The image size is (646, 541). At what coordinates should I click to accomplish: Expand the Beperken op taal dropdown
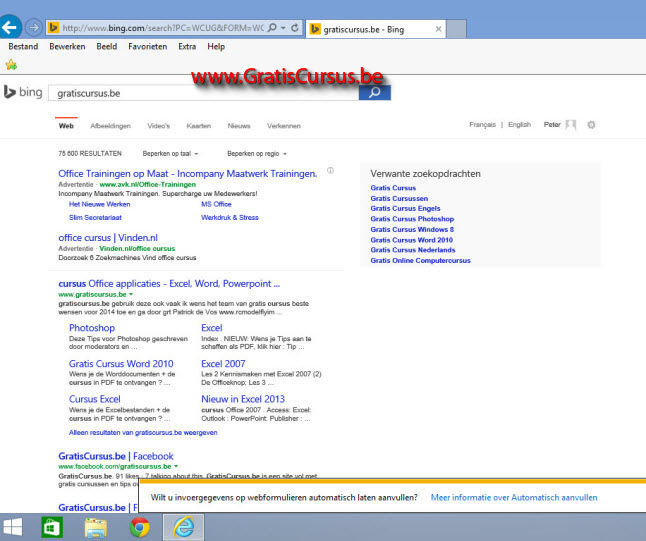tap(170, 154)
